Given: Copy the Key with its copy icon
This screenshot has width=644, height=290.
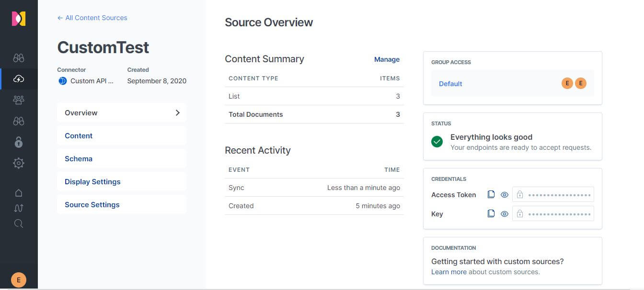Looking at the screenshot, I should (491, 213).
